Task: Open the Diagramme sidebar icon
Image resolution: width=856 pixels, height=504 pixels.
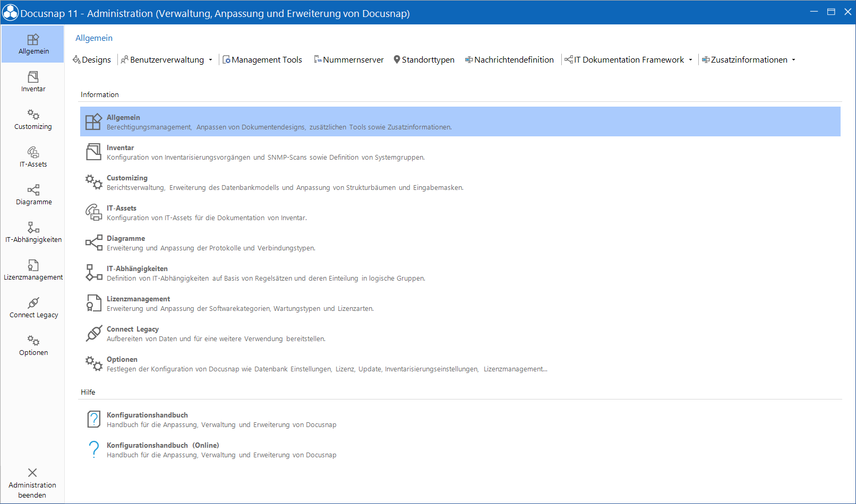Action: coord(33,190)
